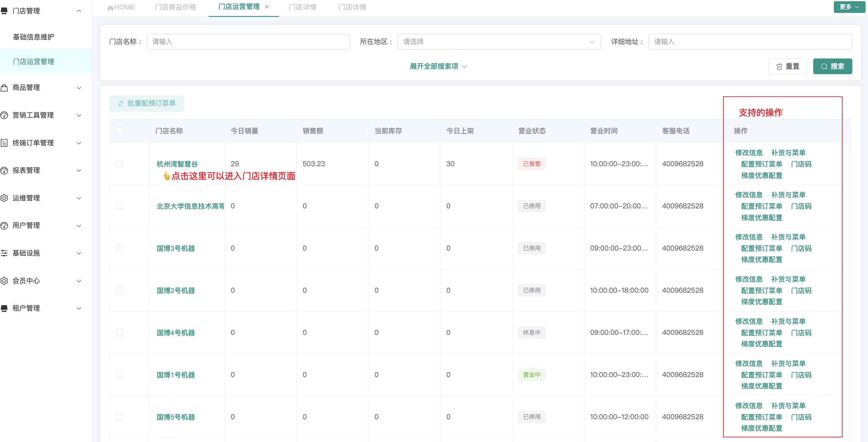Open the 更多 dropdown button
868x442 pixels.
849,7
